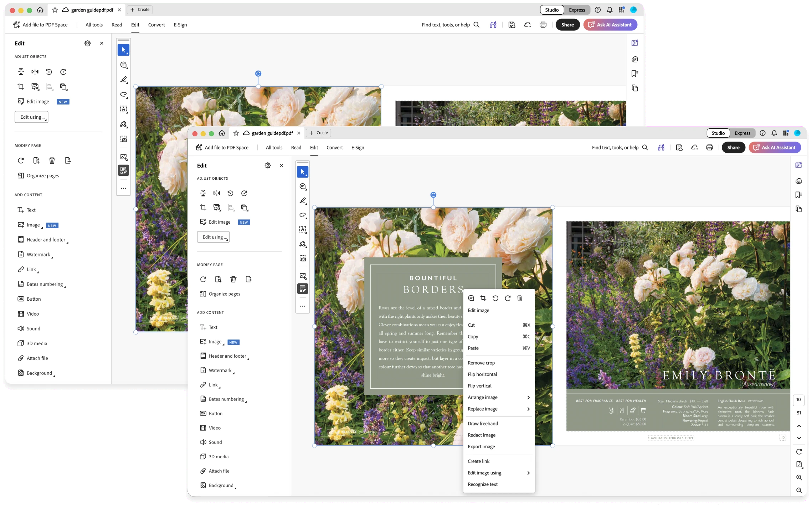Click rotate clockwise icon in context menu
The image size is (812, 505).
(x=508, y=298)
